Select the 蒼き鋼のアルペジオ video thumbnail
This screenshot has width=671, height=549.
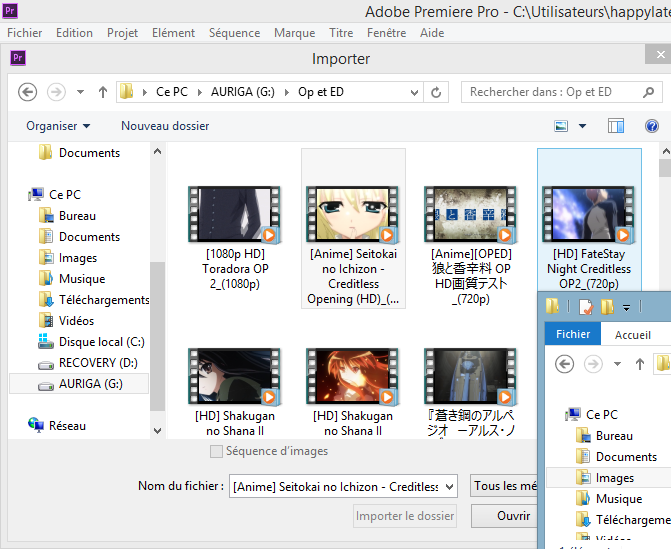click(x=471, y=377)
